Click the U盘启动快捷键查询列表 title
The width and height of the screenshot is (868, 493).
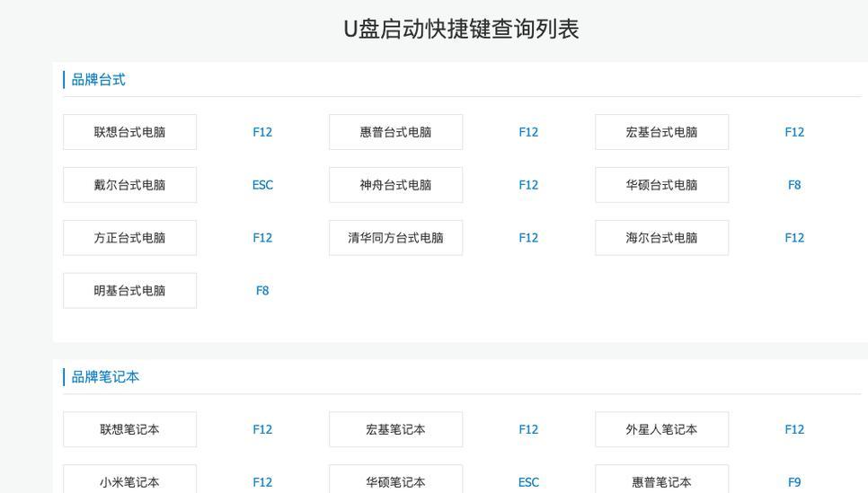[x=461, y=29]
